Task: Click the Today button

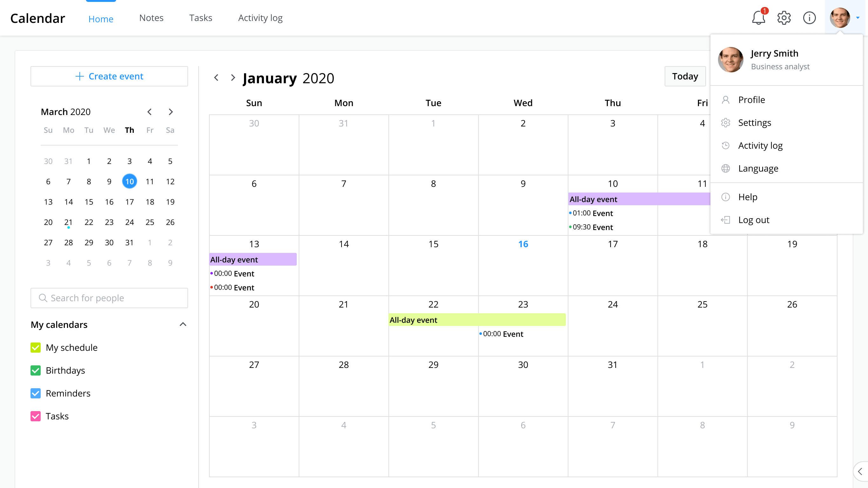Action: tap(685, 76)
